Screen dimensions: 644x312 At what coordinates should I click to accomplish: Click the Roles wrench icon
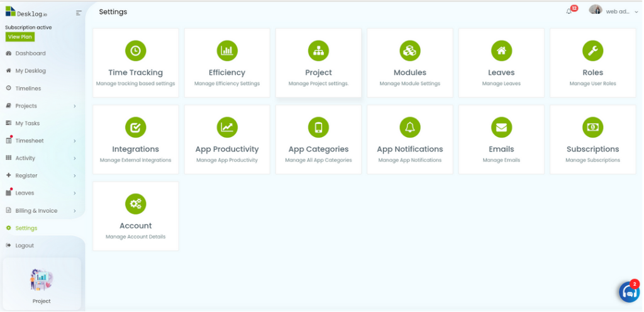pos(592,51)
